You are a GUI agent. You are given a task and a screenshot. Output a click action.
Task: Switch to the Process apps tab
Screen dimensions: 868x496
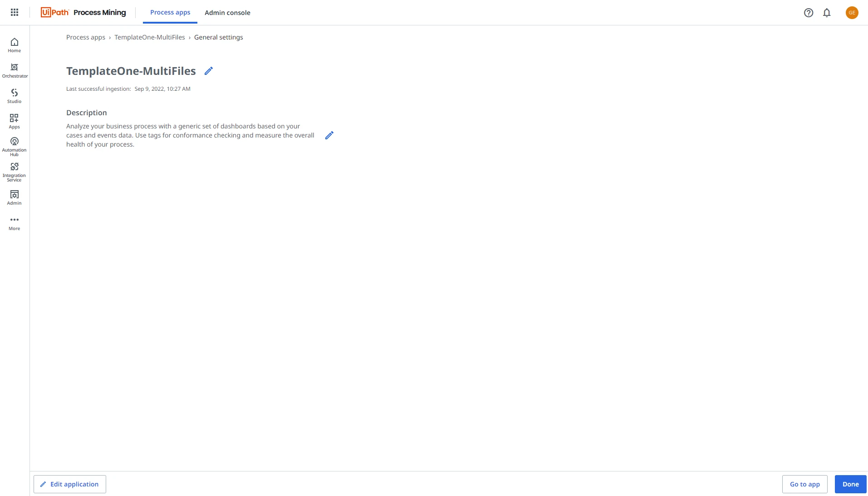[170, 12]
